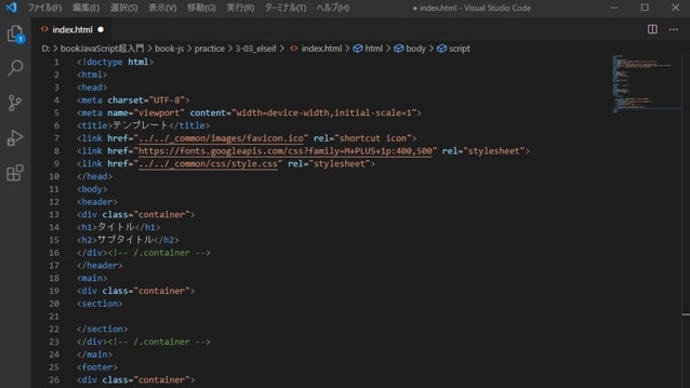Split the editor to the right
The width and height of the screenshot is (690, 388).
point(652,29)
